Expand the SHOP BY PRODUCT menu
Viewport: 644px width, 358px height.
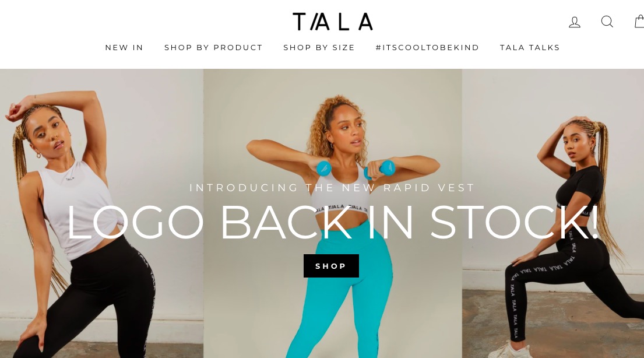pyautogui.click(x=213, y=48)
